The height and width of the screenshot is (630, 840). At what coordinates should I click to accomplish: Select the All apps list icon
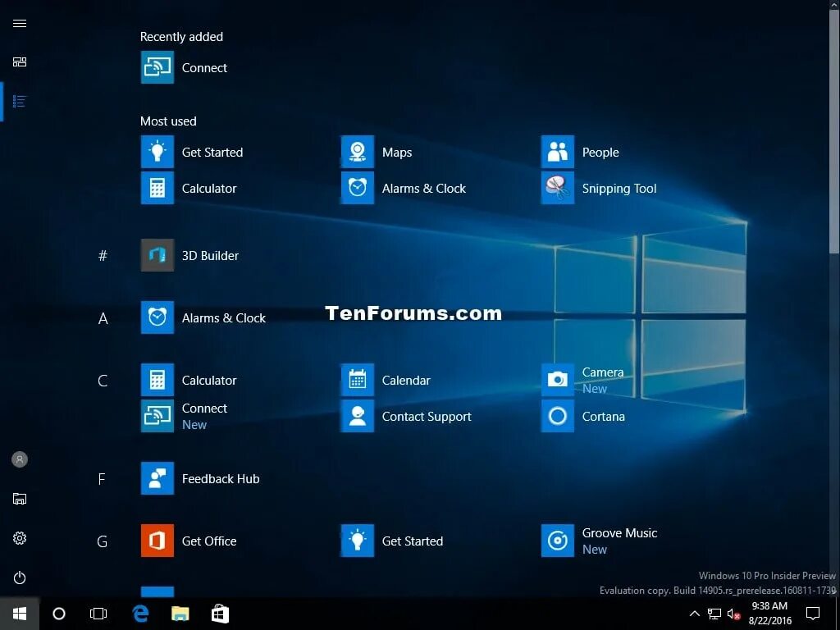click(x=20, y=101)
